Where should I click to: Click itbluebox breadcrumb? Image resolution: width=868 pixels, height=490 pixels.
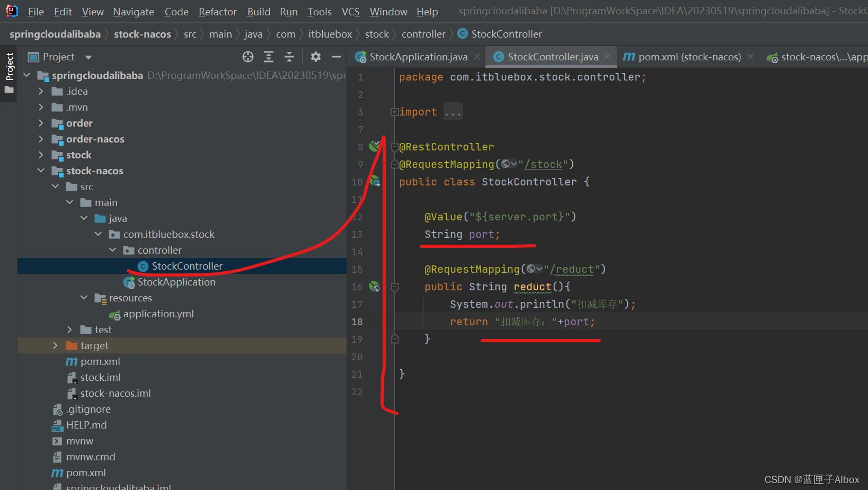click(x=330, y=34)
